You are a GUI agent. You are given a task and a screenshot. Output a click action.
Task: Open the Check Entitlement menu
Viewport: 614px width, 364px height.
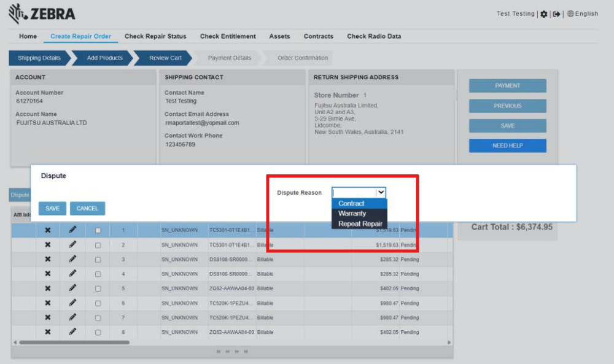(228, 36)
